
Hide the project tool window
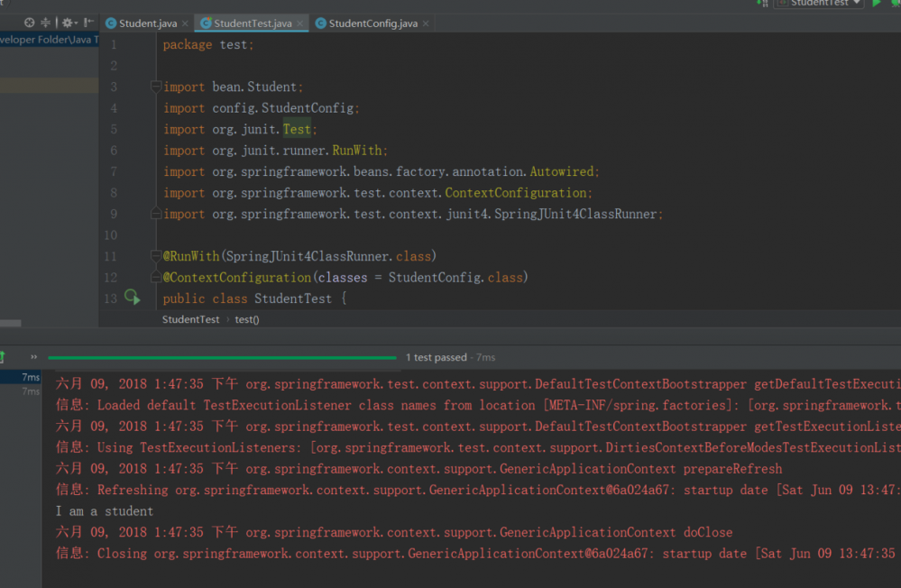pyautogui.click(x=88, y=23)
